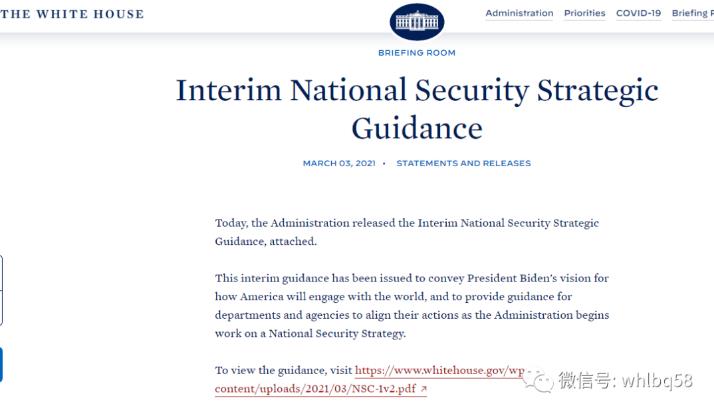714x406 pixels.
Task: Click the upper half of left-edge outlined box
Action: point(1,273)
